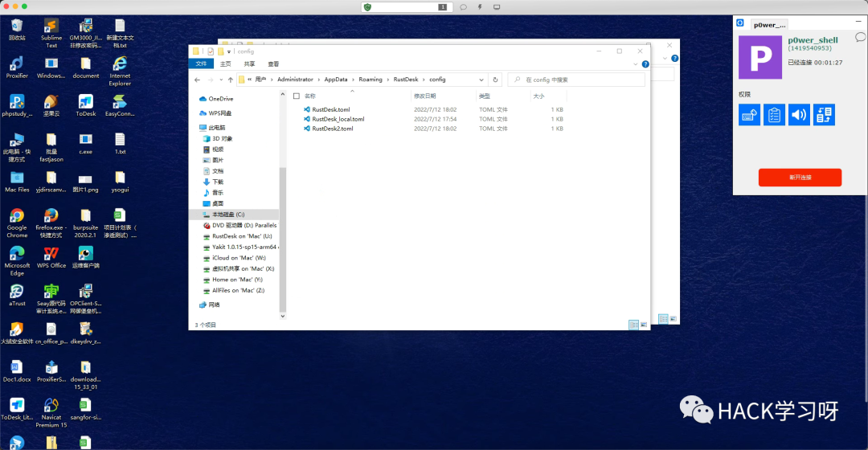Open Doc1.docx desktop file

pos(17,371)
